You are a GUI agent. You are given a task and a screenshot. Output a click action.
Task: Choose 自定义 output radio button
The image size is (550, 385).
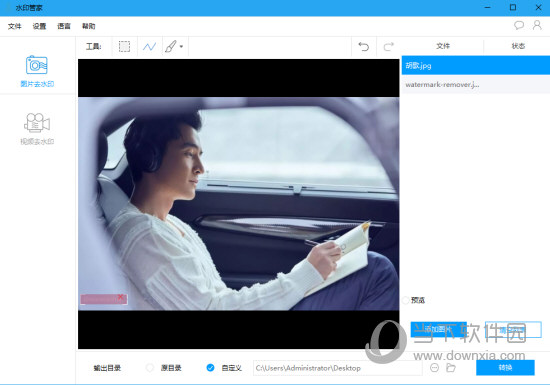210,368
